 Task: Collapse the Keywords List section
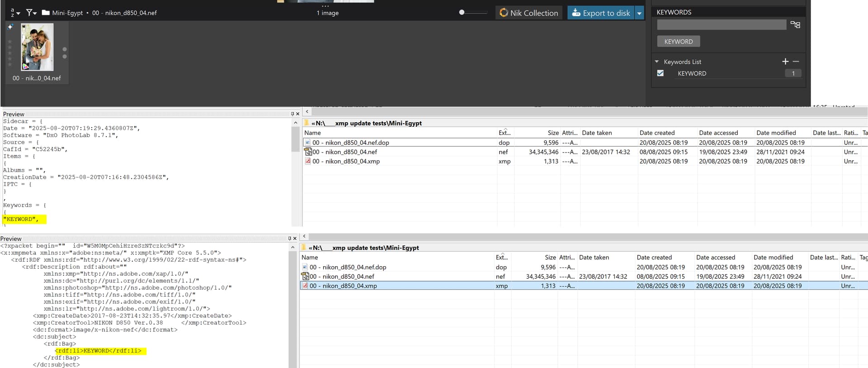(x=657, y=62)
